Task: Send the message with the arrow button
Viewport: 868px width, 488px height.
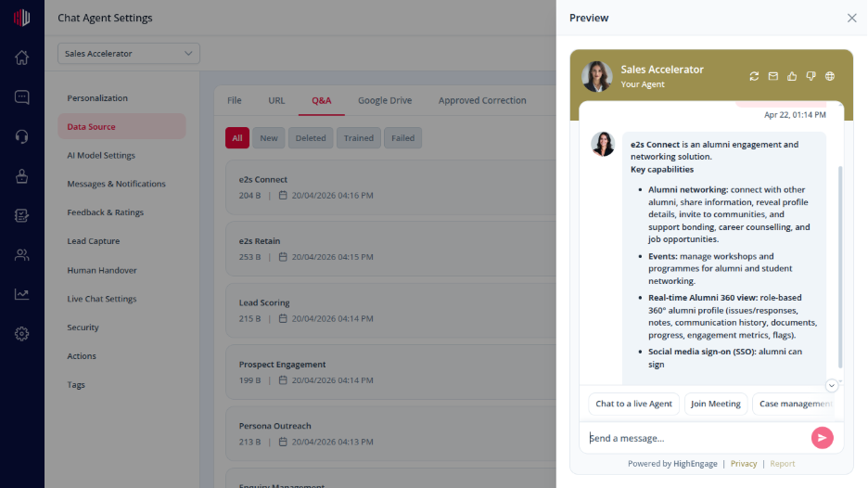Action: pos(822,438)
